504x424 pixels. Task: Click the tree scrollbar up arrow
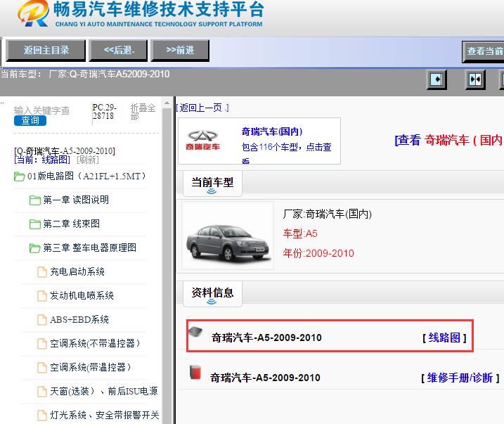click(x=167, y=103)
